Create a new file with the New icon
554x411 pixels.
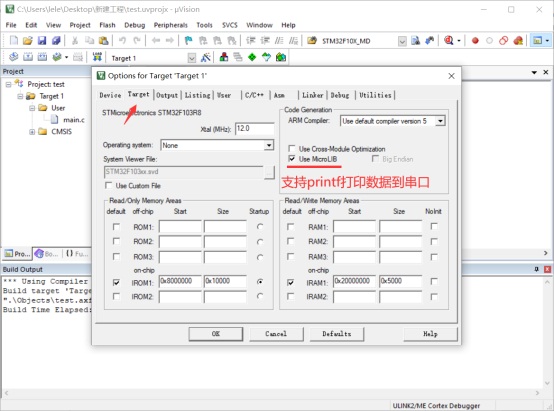[14, 41]
